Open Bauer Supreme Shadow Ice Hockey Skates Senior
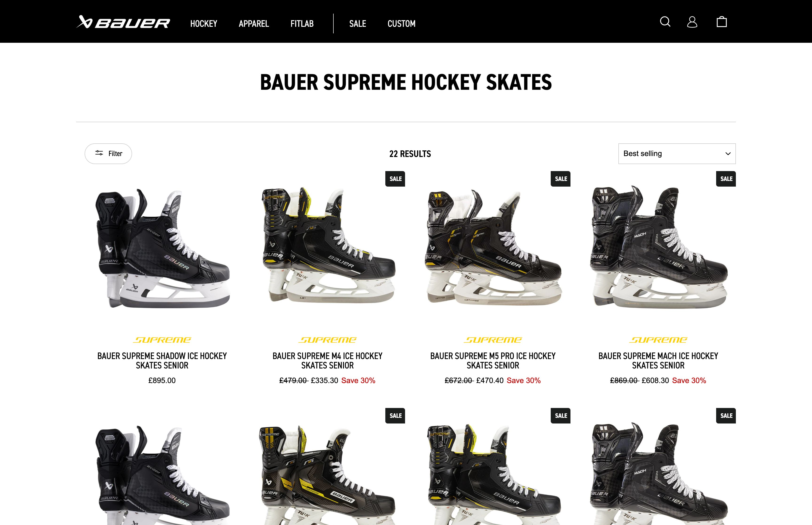Viewport: 812px width, 525px height. tap(162, 361)
